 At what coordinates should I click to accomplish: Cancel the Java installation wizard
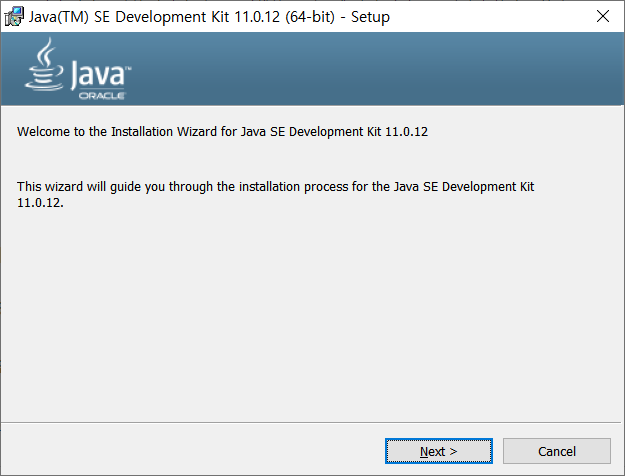[x=556, y=451]
